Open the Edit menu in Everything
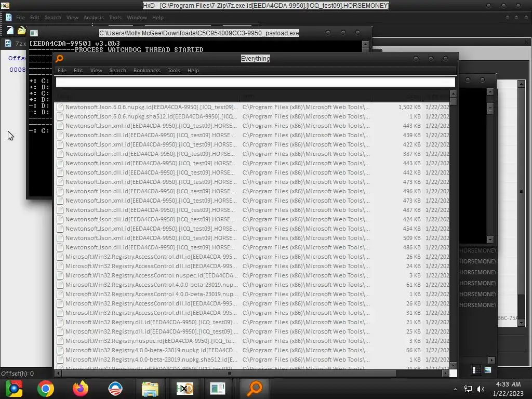The width and height of the screenshot is (532, 399). coord(78,70)
